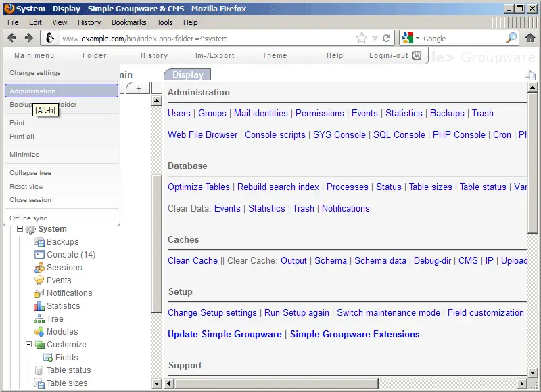Viewport: 541px width, 392px height.
Task: Click the content pane horizontal scrollbar thumb
Action: coord(277,383)
